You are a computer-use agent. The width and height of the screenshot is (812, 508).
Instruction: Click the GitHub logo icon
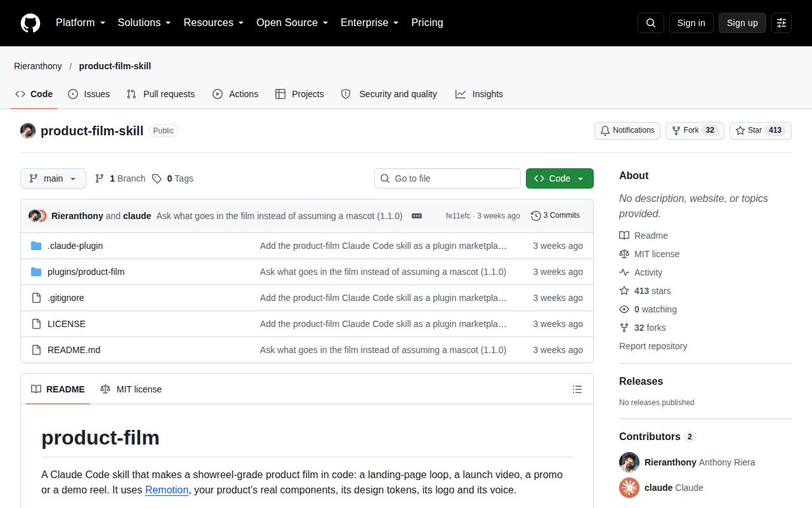click(x=30, y=23)
